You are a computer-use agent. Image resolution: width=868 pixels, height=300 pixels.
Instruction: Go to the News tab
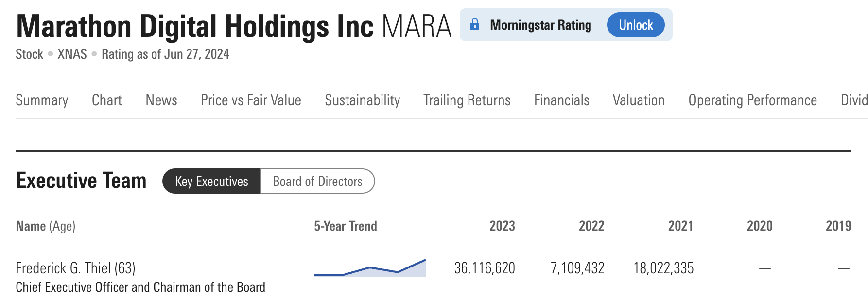161,100
